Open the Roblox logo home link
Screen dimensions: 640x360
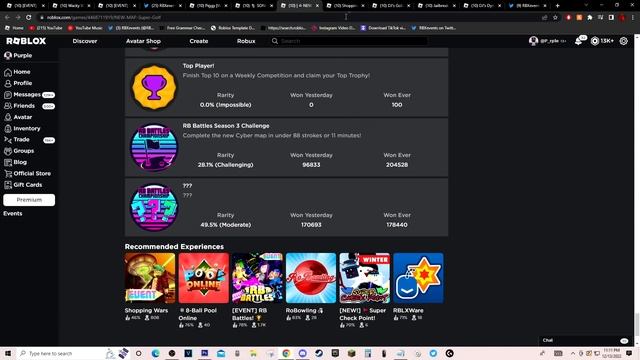pos(26,41)
